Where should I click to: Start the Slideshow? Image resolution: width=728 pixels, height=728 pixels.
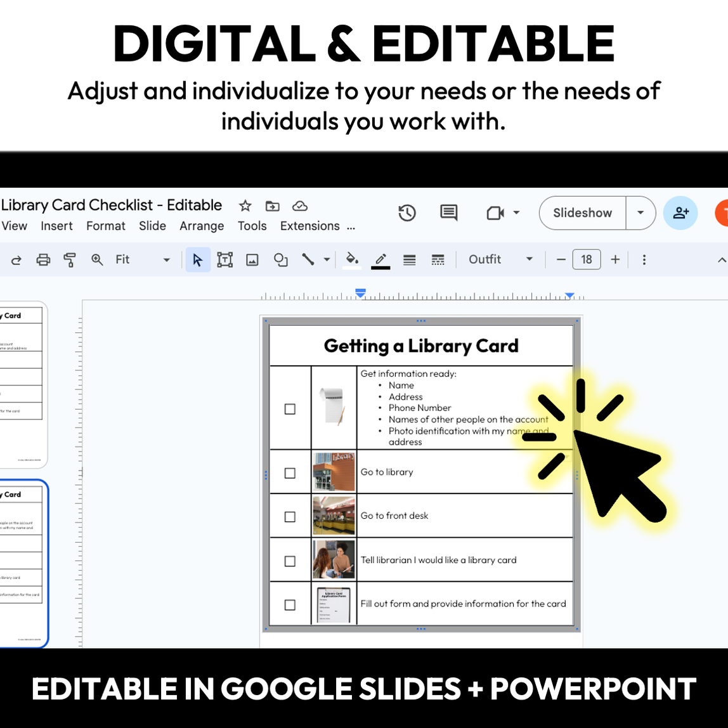[x=582, y=213]
